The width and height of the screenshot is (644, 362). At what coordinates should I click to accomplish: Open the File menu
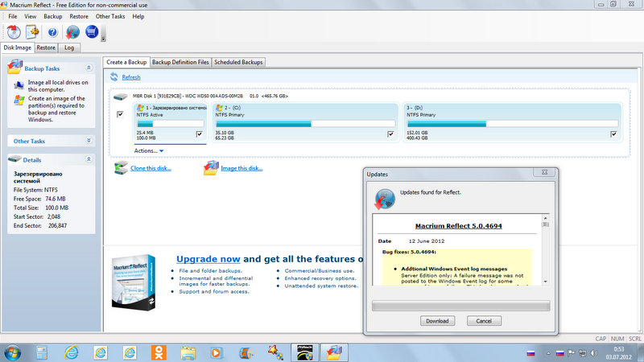[x=13, y=16]
